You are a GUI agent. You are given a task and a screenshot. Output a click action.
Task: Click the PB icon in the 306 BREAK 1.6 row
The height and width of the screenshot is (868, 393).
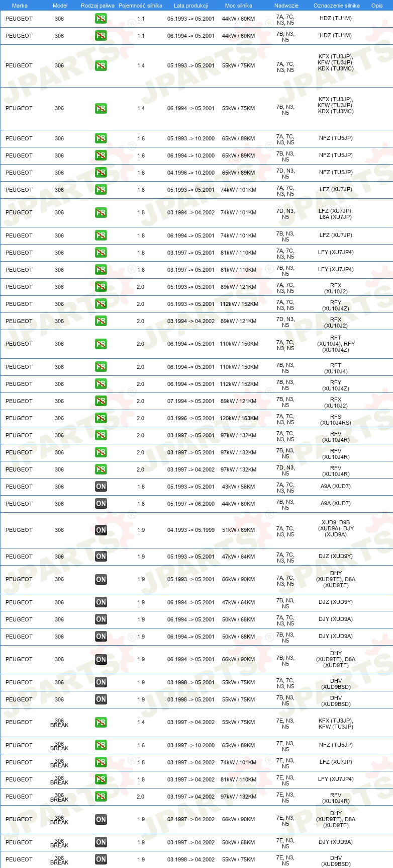pos(101,745)
